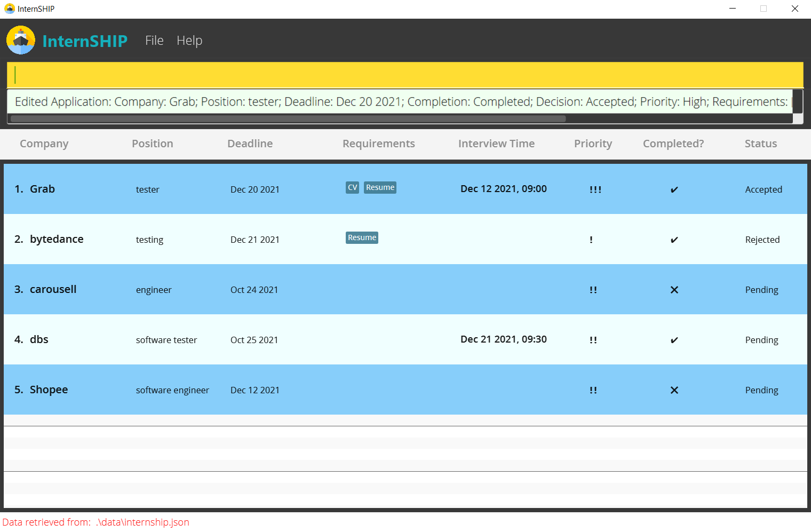Click interview time Dec 21 2021, 09:30
The width and height of the screenshot is (811, 532).
[504, 339]
